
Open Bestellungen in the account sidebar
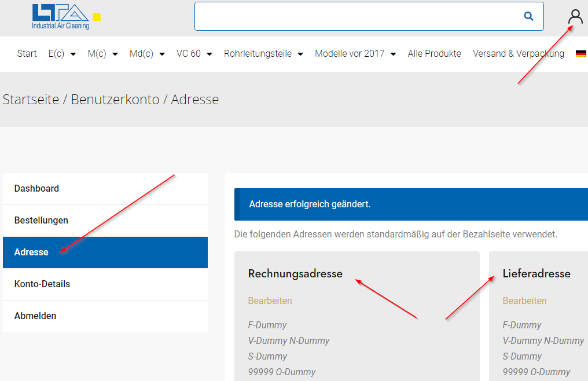pos(41,221)
